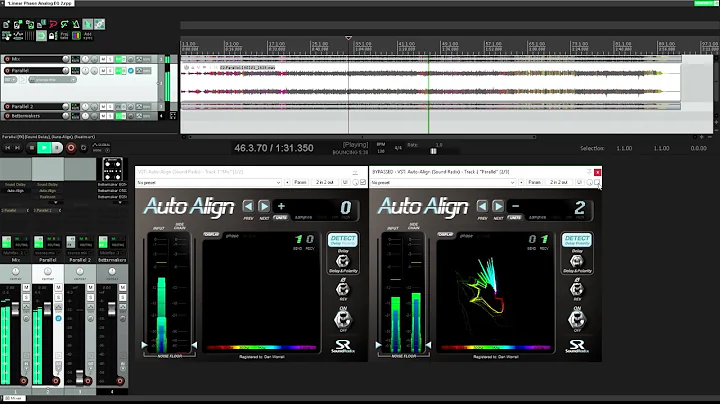Image resolution: width=720 pixels, height=404 pixels.
Task: Click the arrange view horizontal scrollbar
Action: [361, 137]
